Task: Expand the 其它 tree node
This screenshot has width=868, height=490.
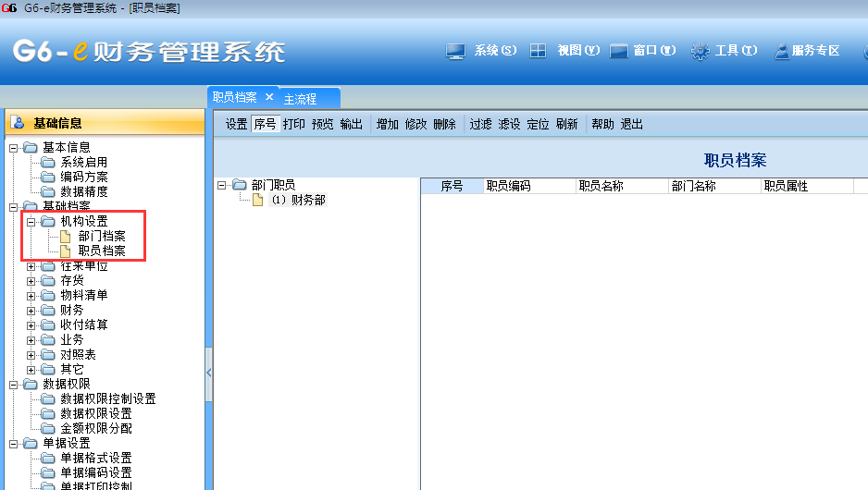Action: click(x=31, y=370)
